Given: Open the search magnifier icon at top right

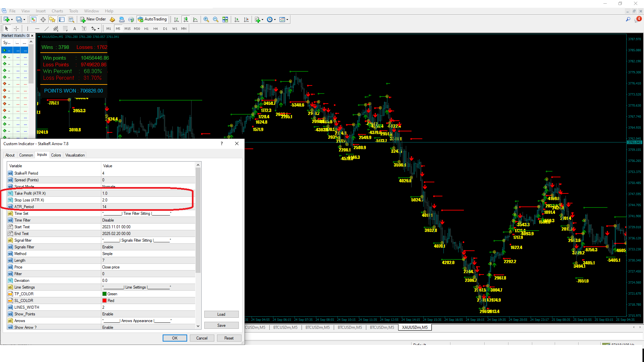Looking at the screenshot, I should point(628,19).
